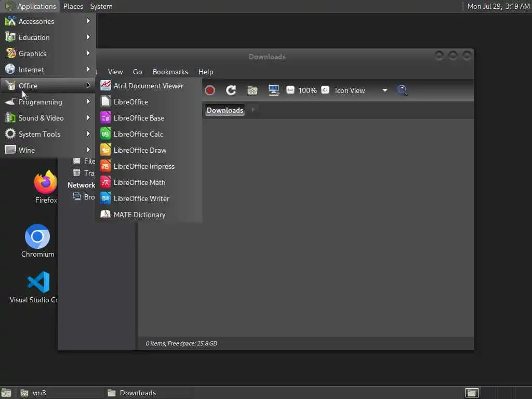Image resolution: width=532 pixels, height=399 pixels.
Task: Click the LibreOffice Math red icon
Action: coord(105,182)
